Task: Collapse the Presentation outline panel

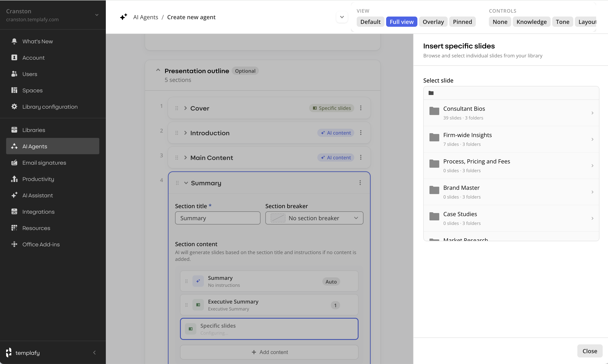Action: pyautogui.click(x=158, y=70)
